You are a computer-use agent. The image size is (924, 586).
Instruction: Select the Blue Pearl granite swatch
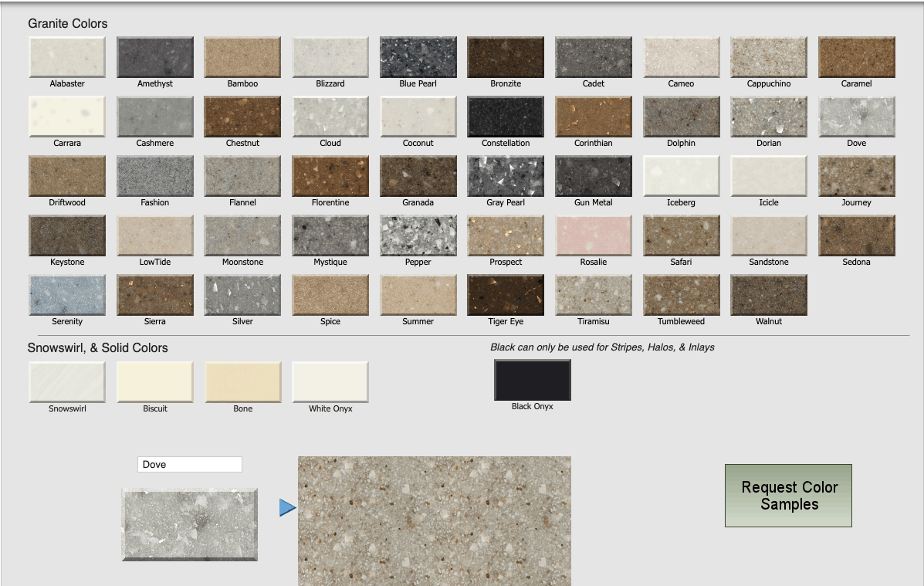pyautogui.click(x=418, y=56)
